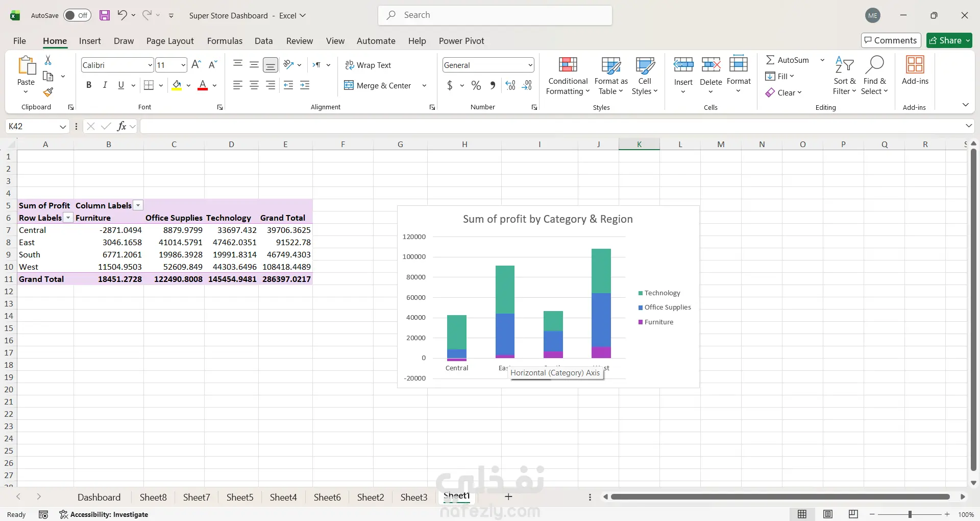
Task: Decrease font size with the smaller A
Action: click(x=213, y=65)
